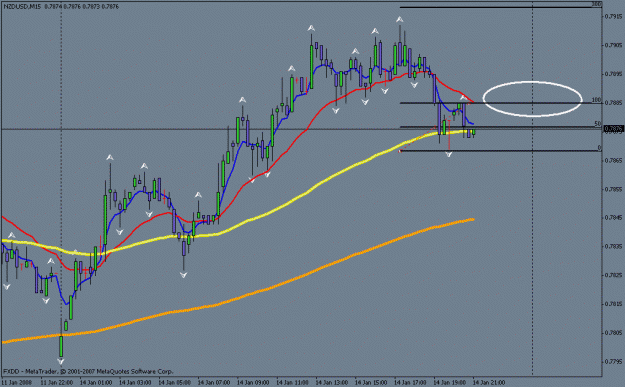Click the 14 Jan 11:00 time label

292,383
